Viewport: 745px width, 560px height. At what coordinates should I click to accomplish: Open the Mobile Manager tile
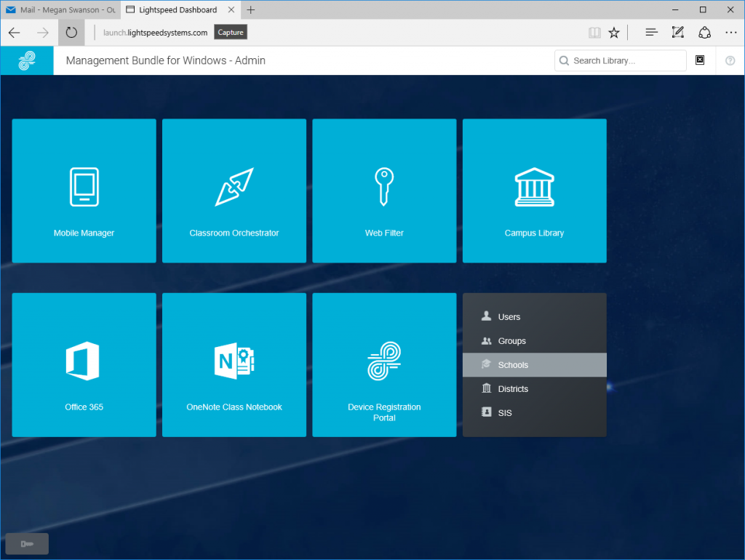pos(84,191)
